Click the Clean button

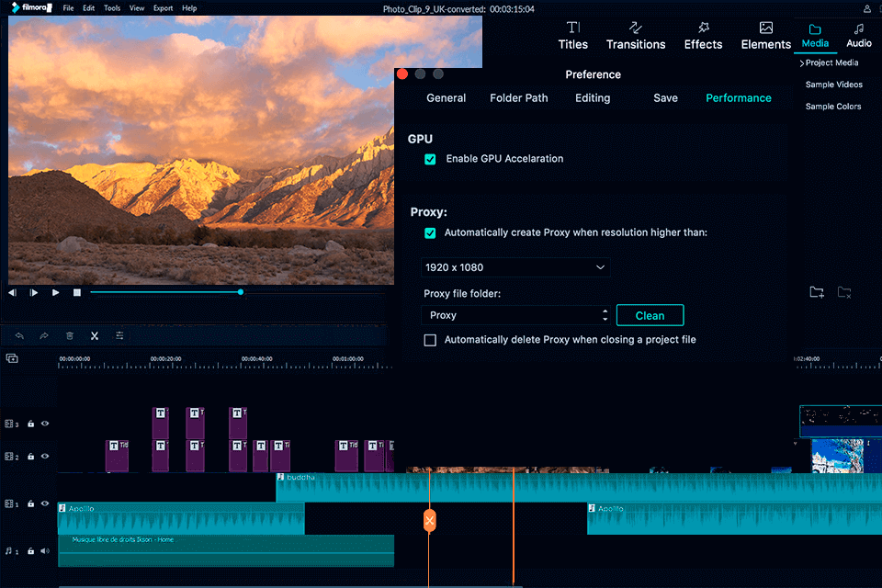point(650,315)
